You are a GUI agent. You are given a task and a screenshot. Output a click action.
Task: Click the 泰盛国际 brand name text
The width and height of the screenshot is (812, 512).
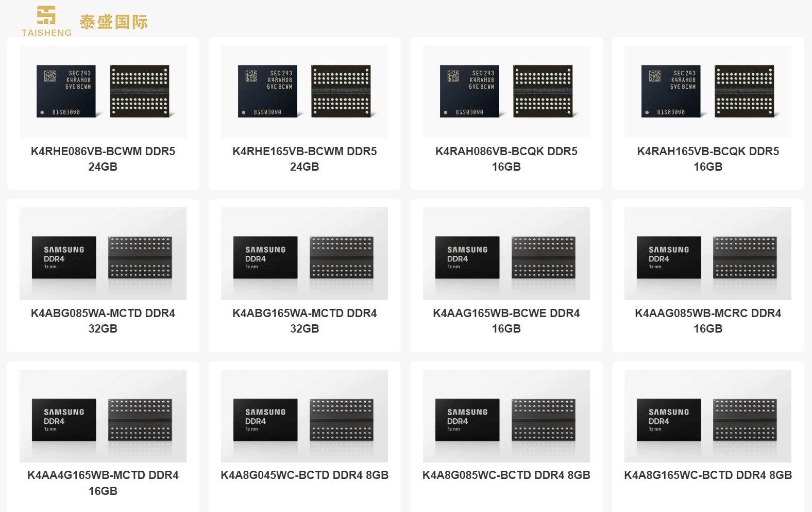tap(114, 22)
